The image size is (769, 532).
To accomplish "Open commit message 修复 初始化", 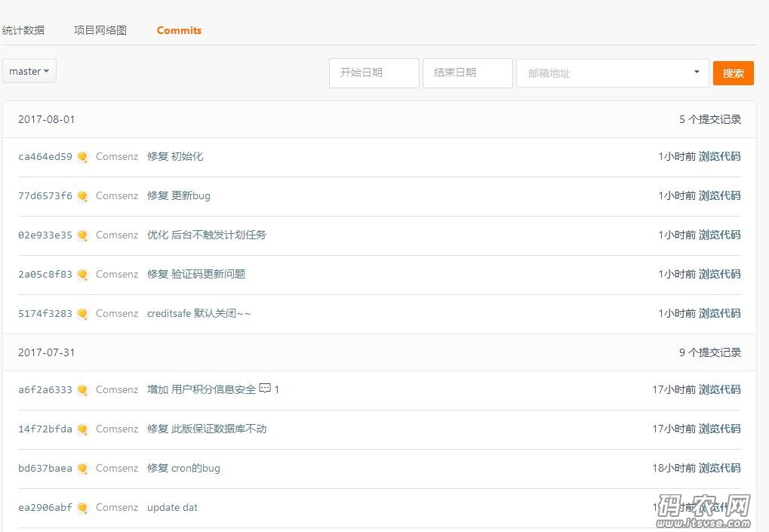I will [x=175, y=156].
